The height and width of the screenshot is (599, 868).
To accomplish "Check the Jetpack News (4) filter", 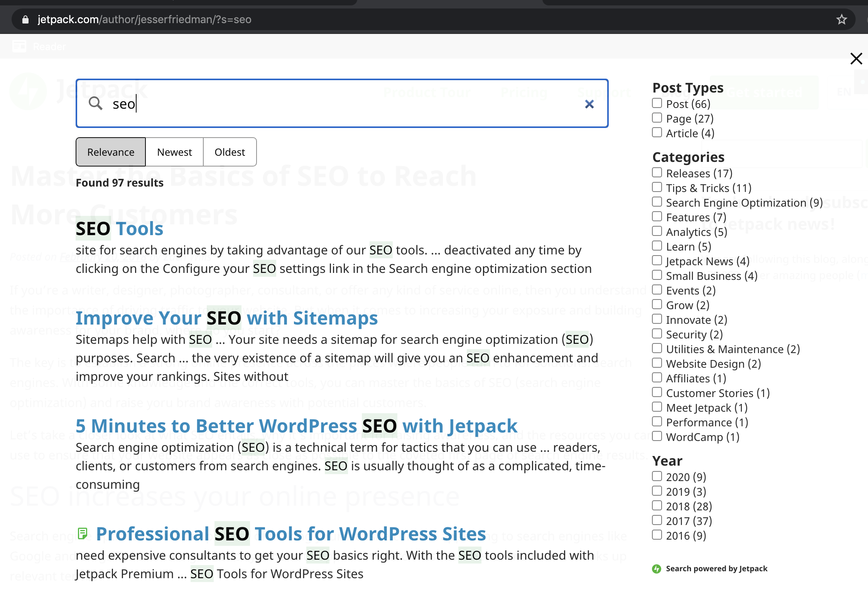I will click(657, 261).
